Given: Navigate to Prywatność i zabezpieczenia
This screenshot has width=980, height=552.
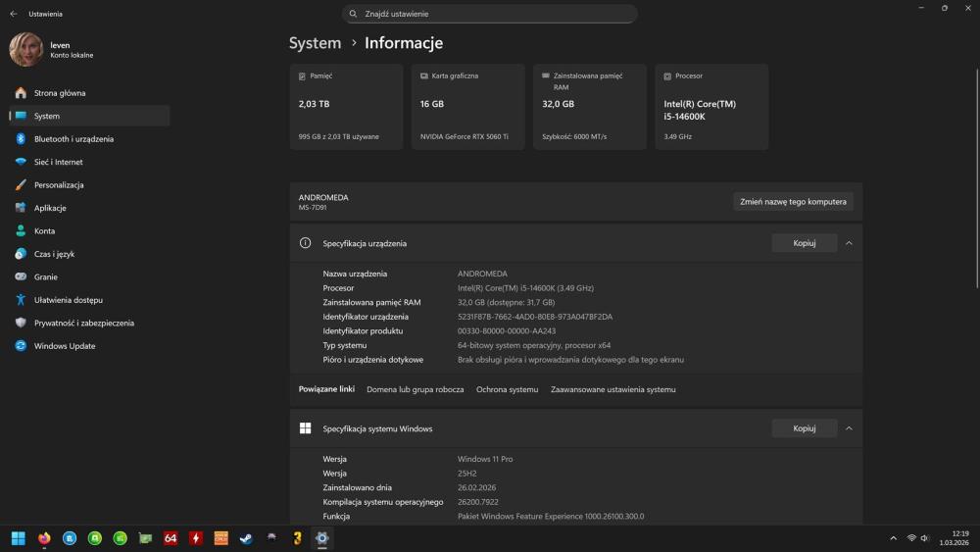Looking at the screenshot, I should point(83,323).
